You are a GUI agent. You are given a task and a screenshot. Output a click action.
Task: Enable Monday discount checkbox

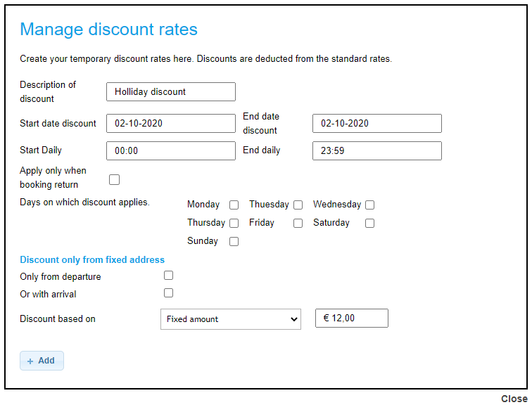click(x=234, y=205)
